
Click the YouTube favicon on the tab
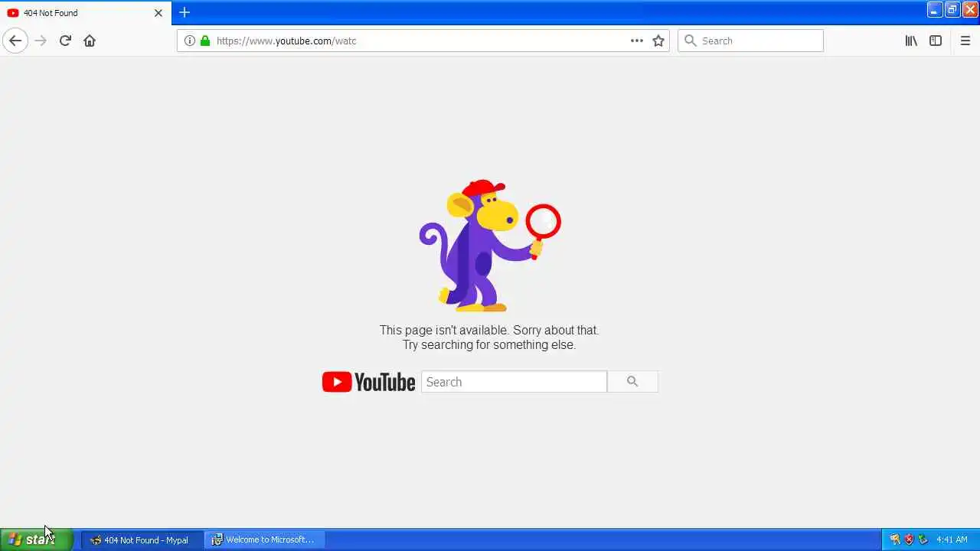click(13, 13)
